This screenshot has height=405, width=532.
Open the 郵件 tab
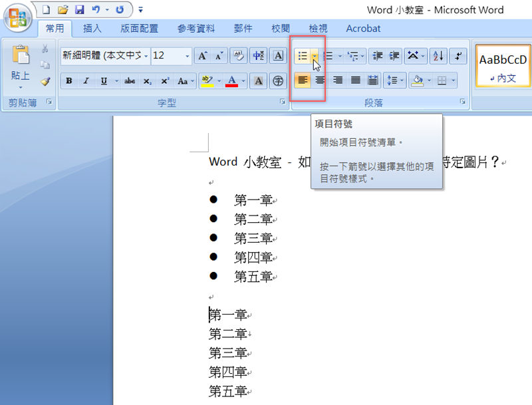tap(243, 29)
